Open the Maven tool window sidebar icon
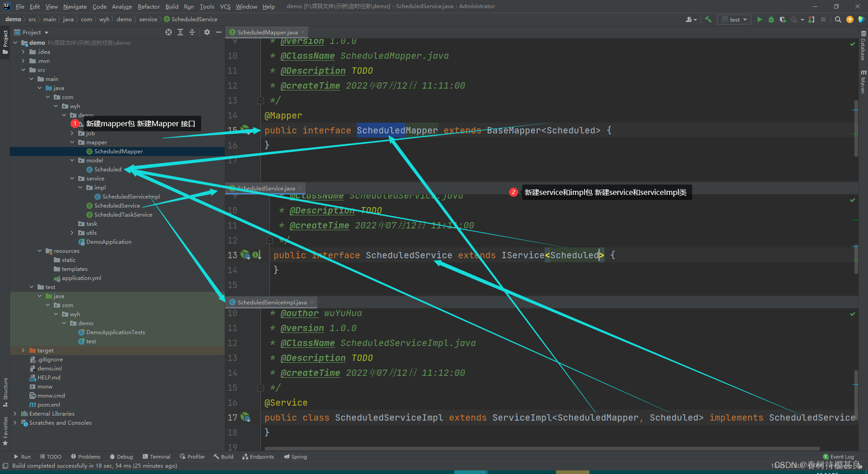Viewport: 868px width, 474px height. 863,81
